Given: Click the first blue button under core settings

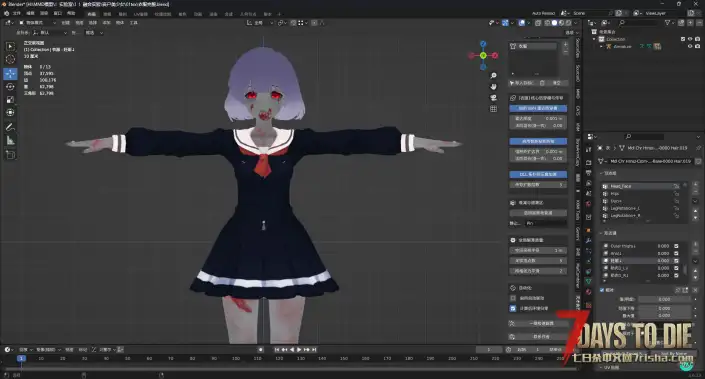Looking at the screenshot, I should click(538, 108).
